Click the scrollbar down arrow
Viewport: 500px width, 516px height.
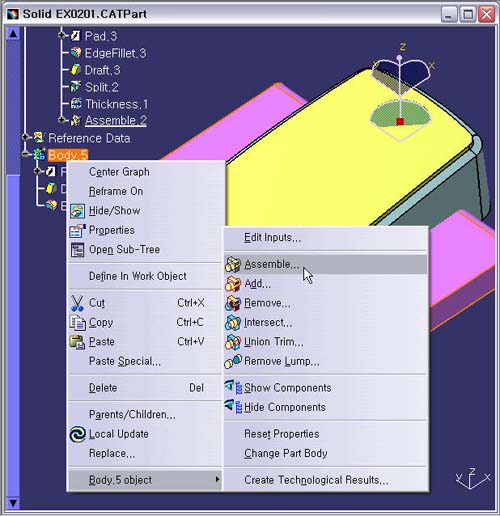pyautogui.click(x=13, y=503)
